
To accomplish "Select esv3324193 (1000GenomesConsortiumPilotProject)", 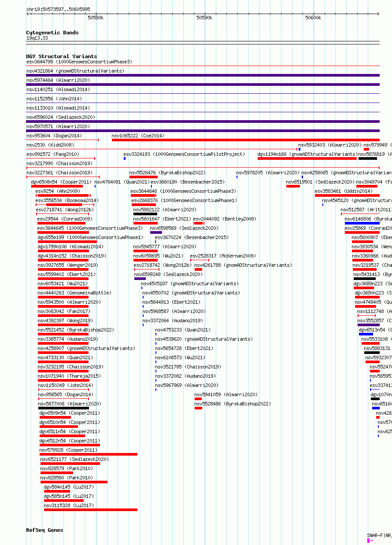I will tap(184, 154).
